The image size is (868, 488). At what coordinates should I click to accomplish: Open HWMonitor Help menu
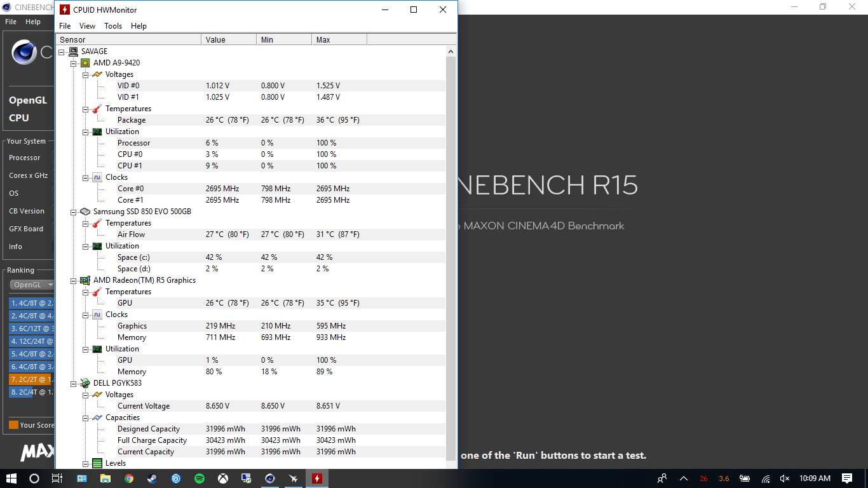point(139,26)
